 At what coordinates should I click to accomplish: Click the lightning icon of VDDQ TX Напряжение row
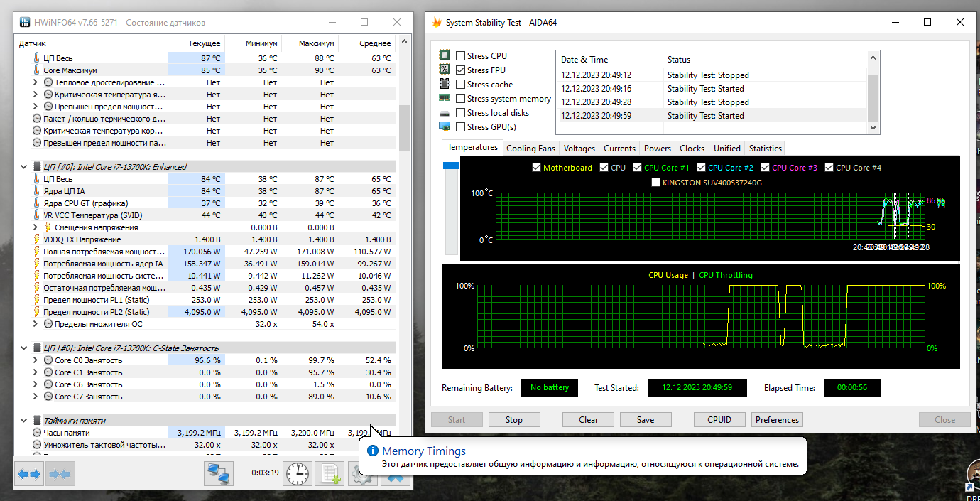[37, 239]
